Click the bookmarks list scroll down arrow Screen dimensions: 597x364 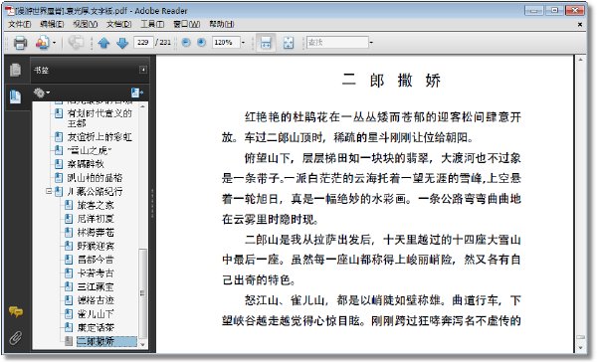142,344
